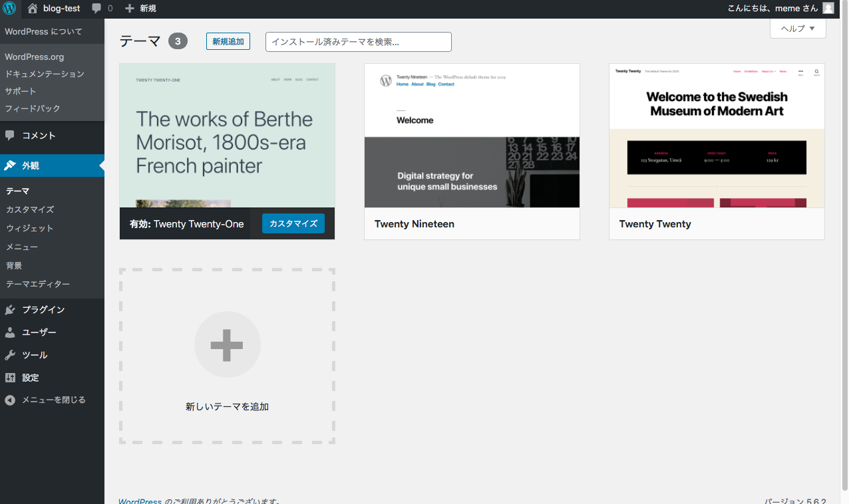
Task: Choose サポート in the WordPress submenu
Action: click(21, 91)
